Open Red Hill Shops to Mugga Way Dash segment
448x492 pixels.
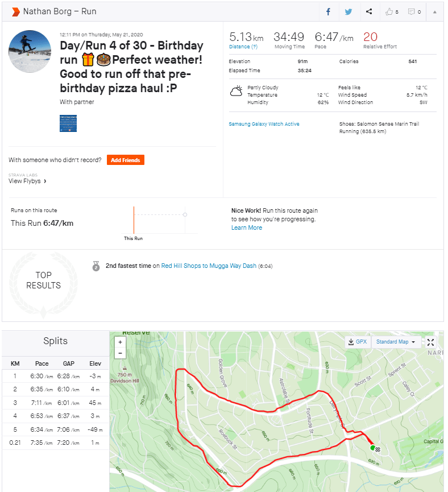tap(209, 266)
